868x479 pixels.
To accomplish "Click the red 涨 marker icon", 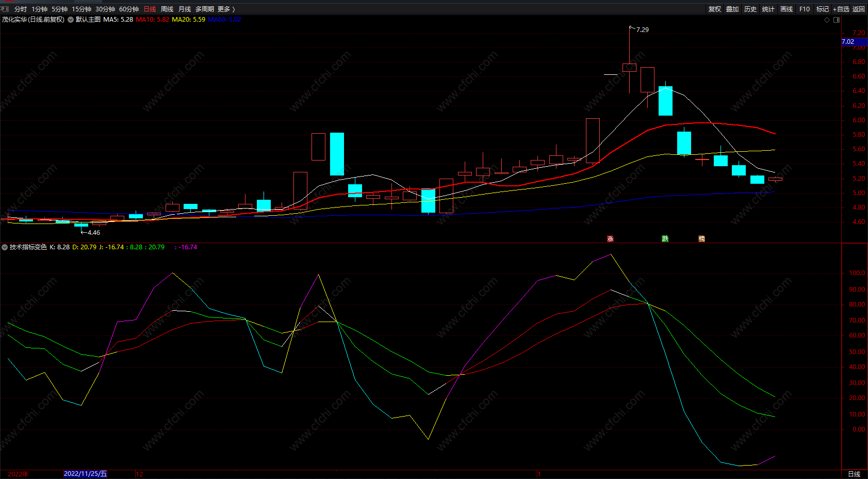I will click(x=610, y=238).
